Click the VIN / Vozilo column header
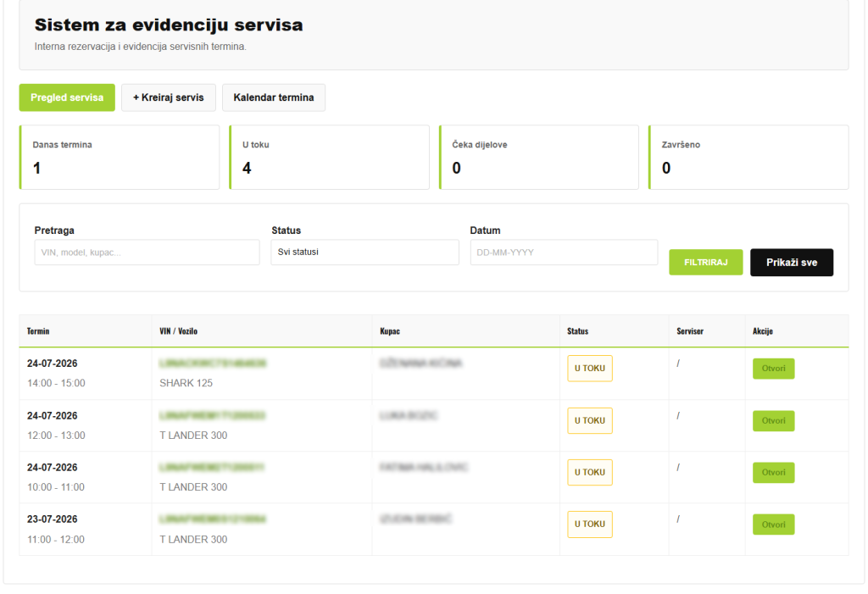 point(178,331)
